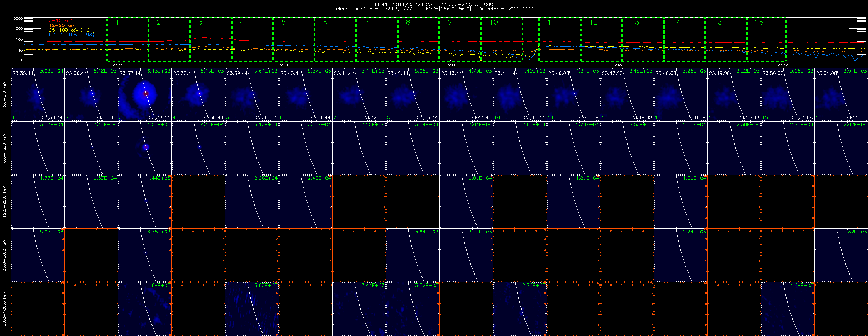
Task: Open the 12–25 keV image with peak 1.39E+04
Action: (x=681, y=202)
